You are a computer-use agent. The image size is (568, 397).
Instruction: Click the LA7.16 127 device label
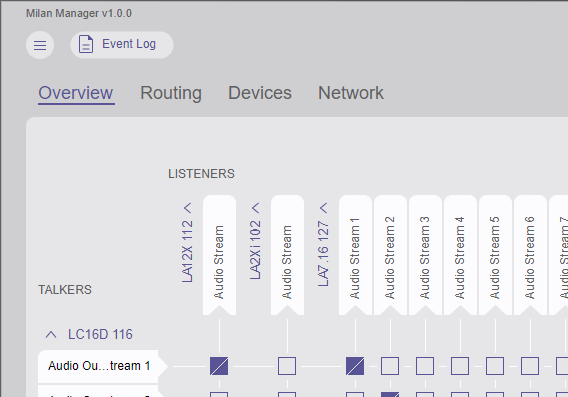(323, 254)
